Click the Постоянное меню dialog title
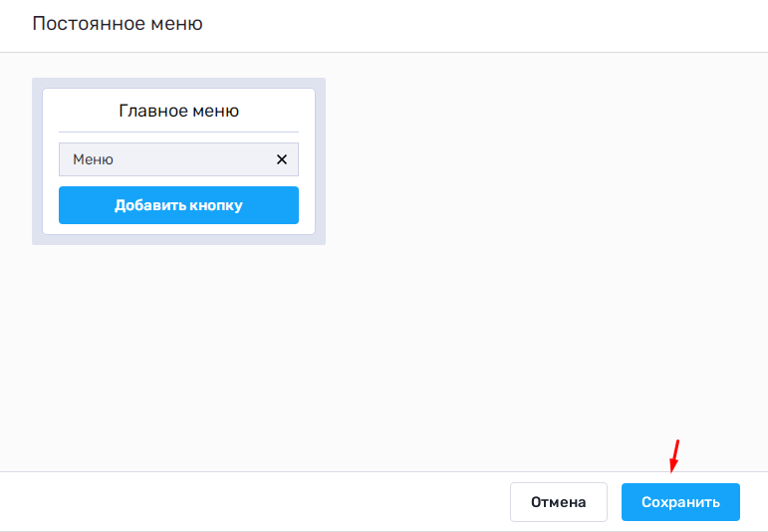 point(118,23)
